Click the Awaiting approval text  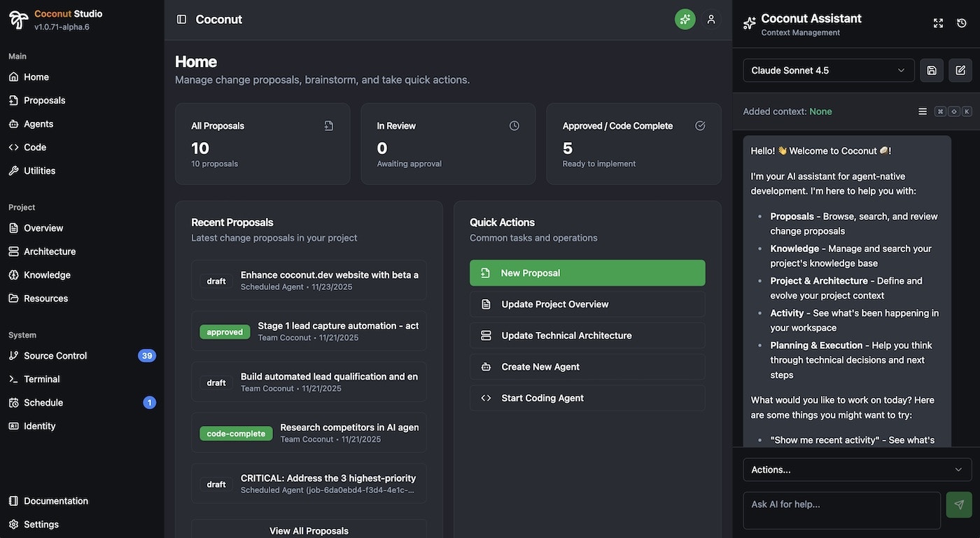coord(409,164)
